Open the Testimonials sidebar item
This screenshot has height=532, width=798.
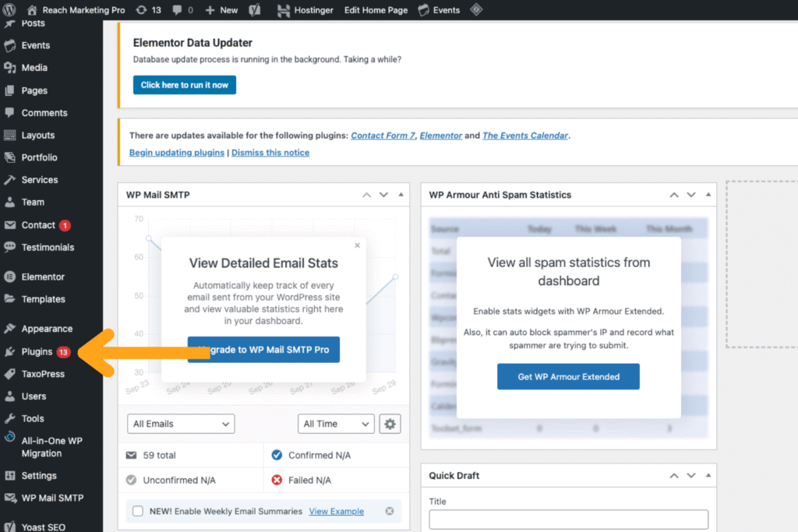48,247
